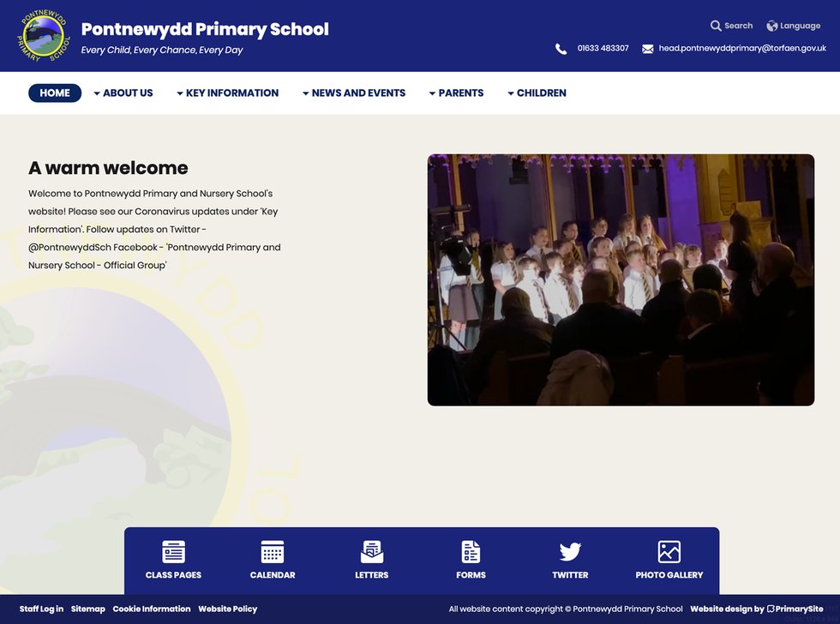Open the Twitter bird icon

570,552
